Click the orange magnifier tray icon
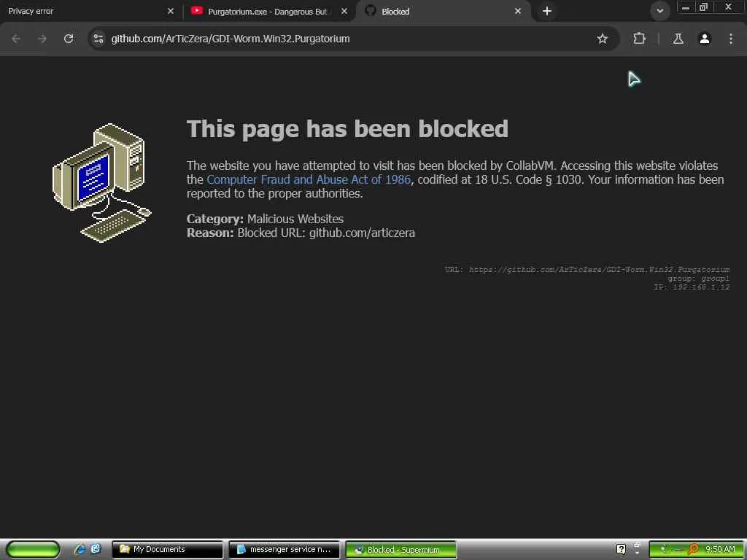Screen dimensions: 747x560 point(693,549)
